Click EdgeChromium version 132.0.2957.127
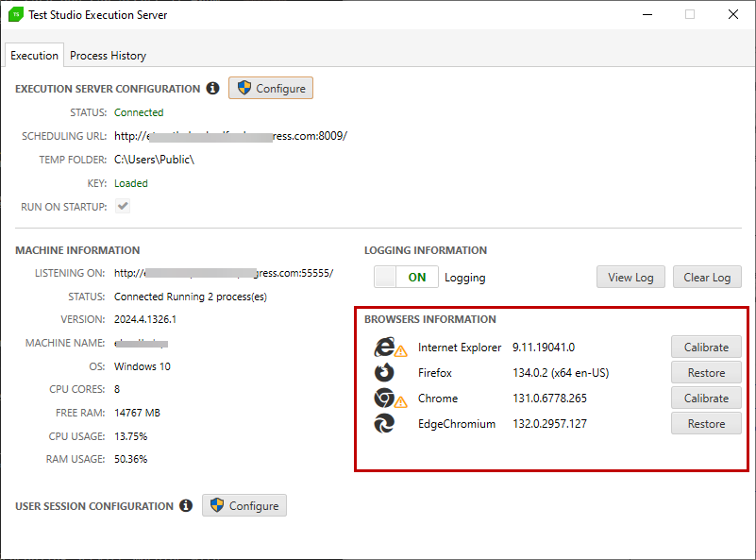 549,424
